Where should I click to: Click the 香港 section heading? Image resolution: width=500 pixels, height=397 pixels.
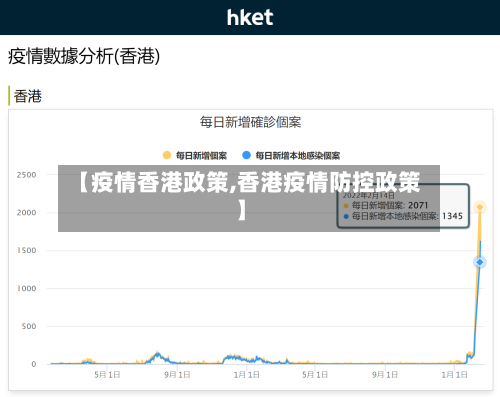[28, 96]
